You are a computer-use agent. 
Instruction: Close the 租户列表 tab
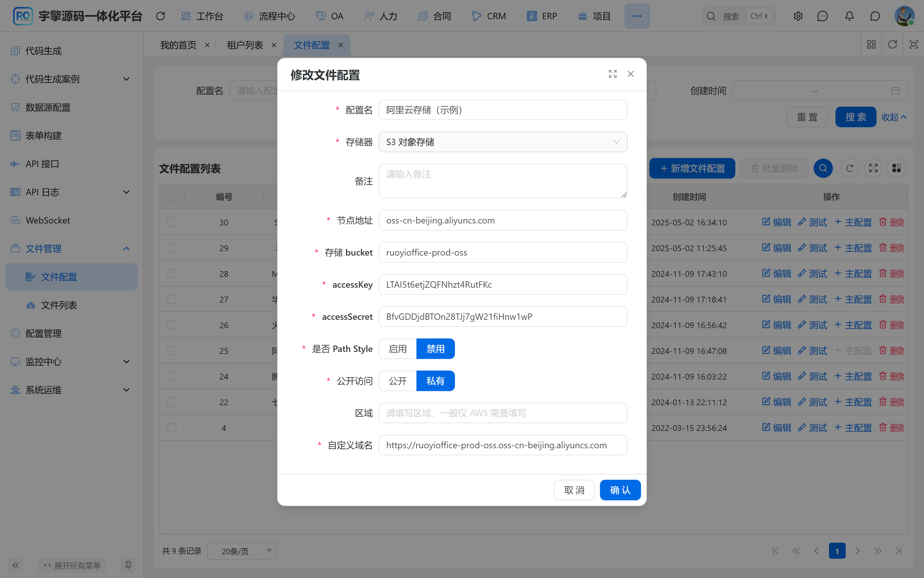pos(274,45)
